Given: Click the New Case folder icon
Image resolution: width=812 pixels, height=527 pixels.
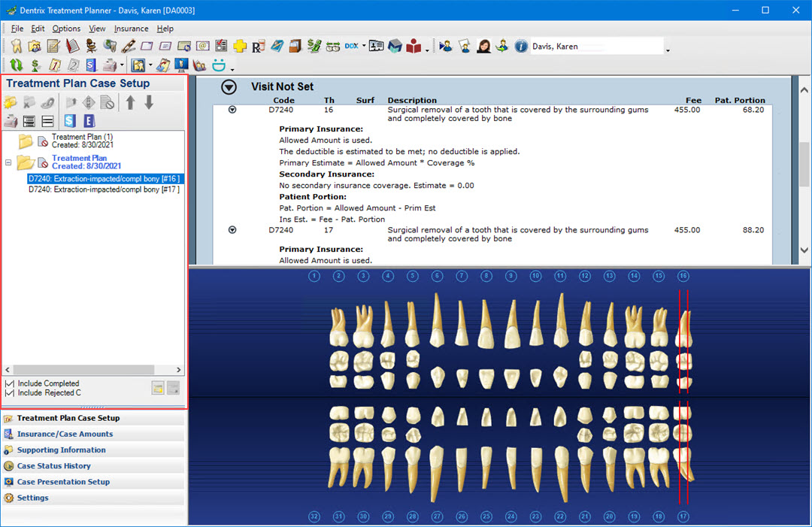Looking at the screenshot, I should pyautogui.click(x=11, y=102).
